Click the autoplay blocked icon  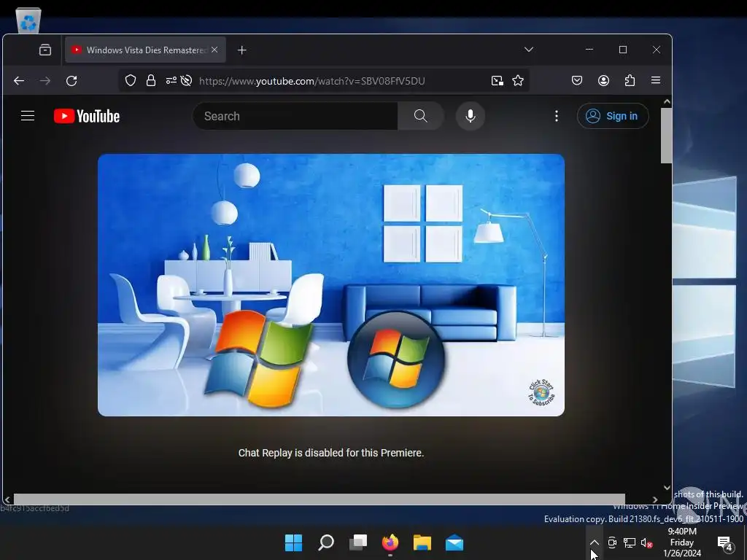tap(186, 81)
